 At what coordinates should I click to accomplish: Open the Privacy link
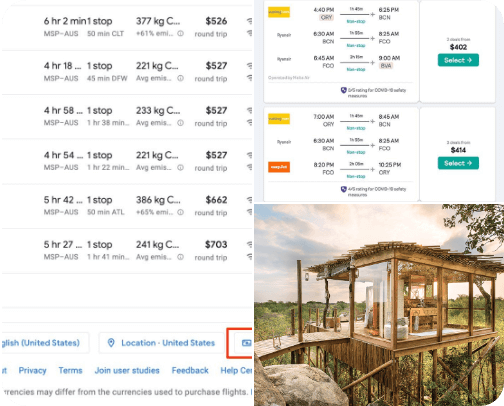(x=32, y=370)
